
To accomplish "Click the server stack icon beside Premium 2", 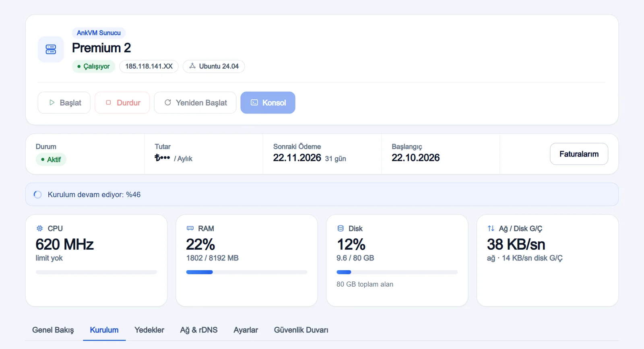I will pyautogui.click(x=51, y=49).
